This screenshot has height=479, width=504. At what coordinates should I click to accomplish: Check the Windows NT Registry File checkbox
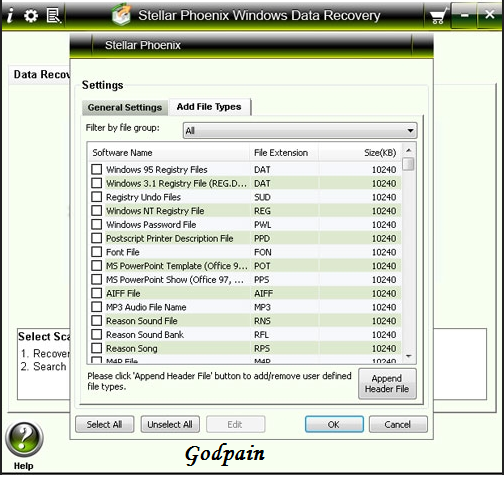[x=97, y=210]
